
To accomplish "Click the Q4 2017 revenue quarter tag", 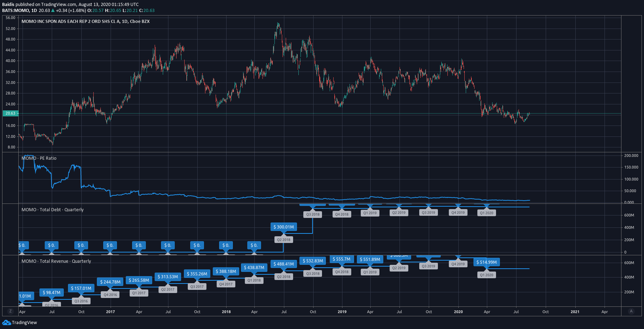I will click(226, 284).
